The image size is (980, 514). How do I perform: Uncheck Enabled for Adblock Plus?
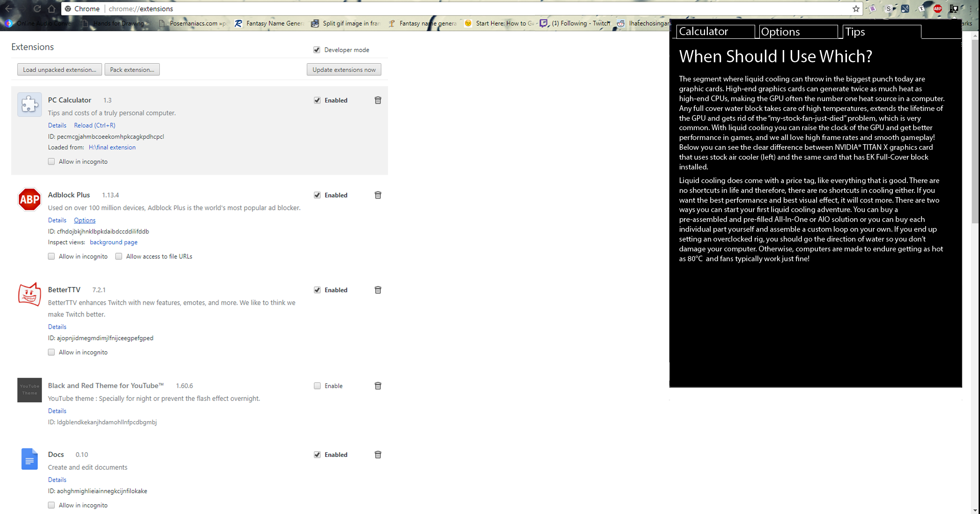coord(317,195)
